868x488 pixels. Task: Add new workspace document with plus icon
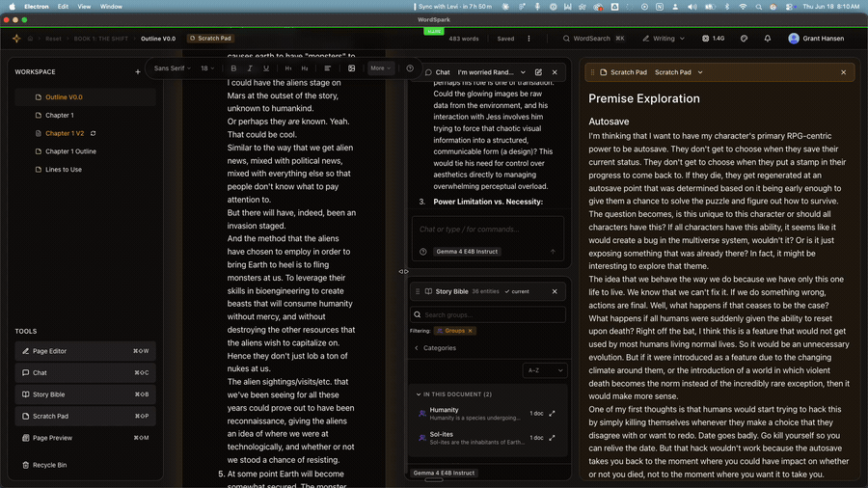point(138,72)
